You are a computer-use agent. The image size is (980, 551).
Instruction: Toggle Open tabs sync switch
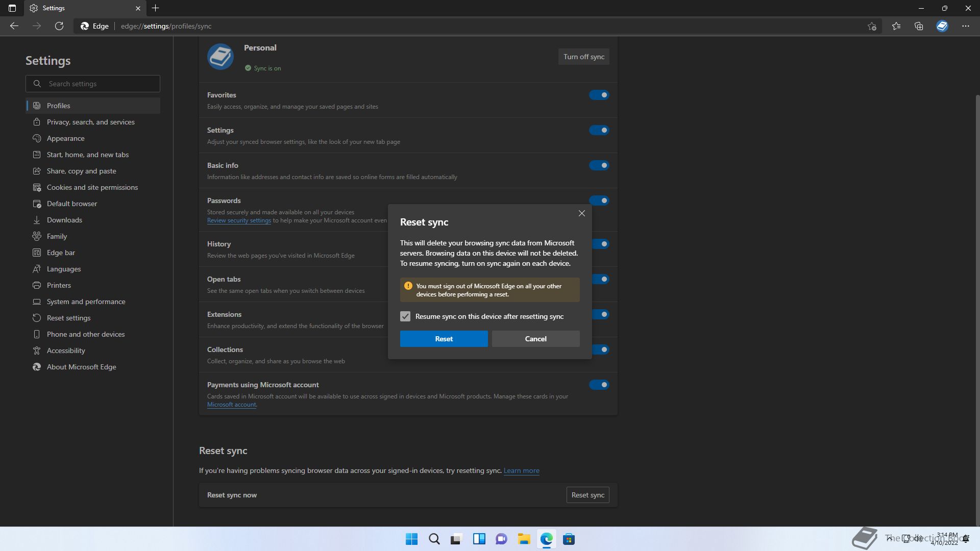point(601,279)
